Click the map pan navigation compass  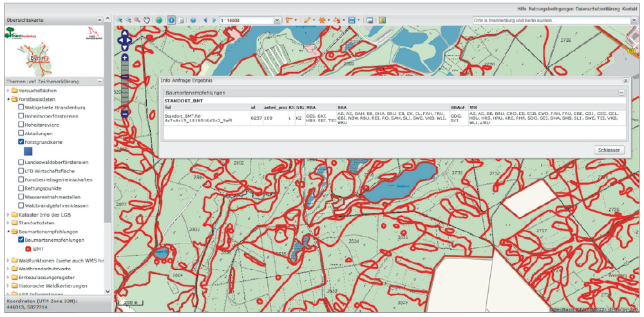pos(124,40)
